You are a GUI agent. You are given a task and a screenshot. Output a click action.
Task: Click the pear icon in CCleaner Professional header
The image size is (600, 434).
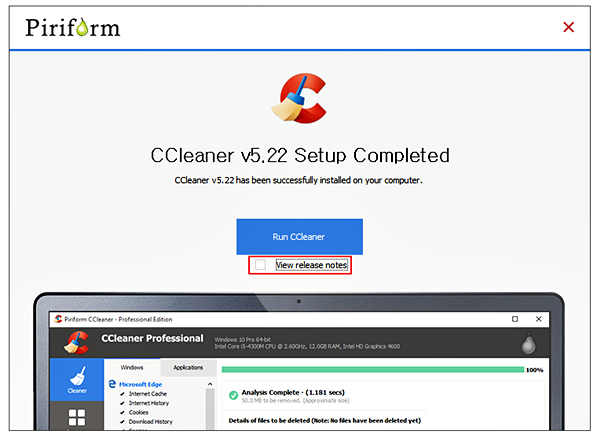pyautogui.click(x=528, y=343)
